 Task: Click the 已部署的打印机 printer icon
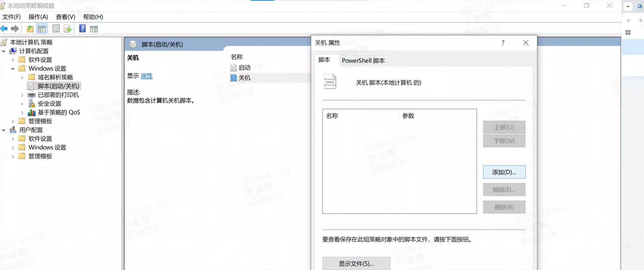31,95
